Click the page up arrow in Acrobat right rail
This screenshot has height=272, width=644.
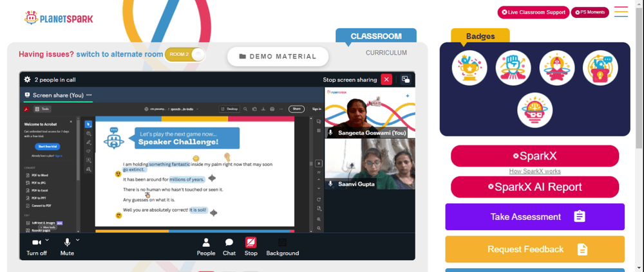[x=319, y=179]
